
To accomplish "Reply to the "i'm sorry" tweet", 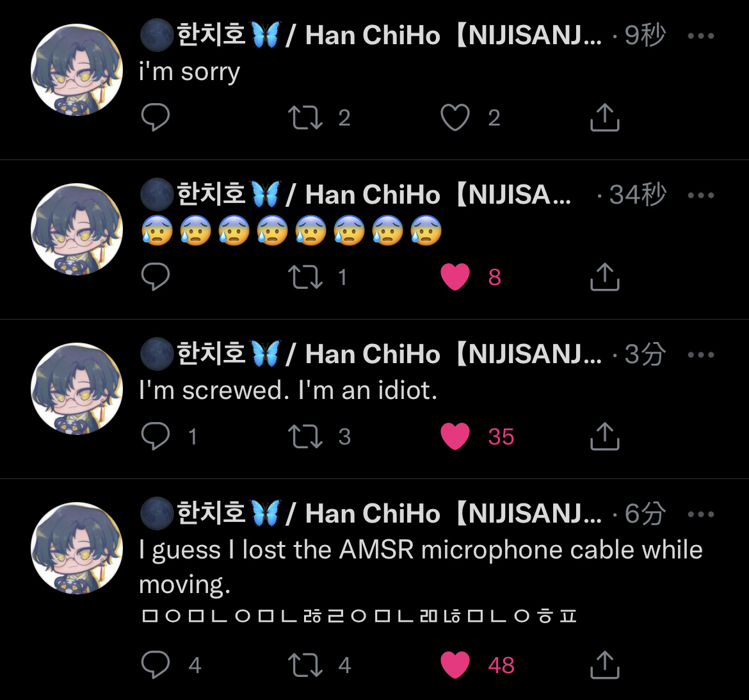I will coord(156,117).
